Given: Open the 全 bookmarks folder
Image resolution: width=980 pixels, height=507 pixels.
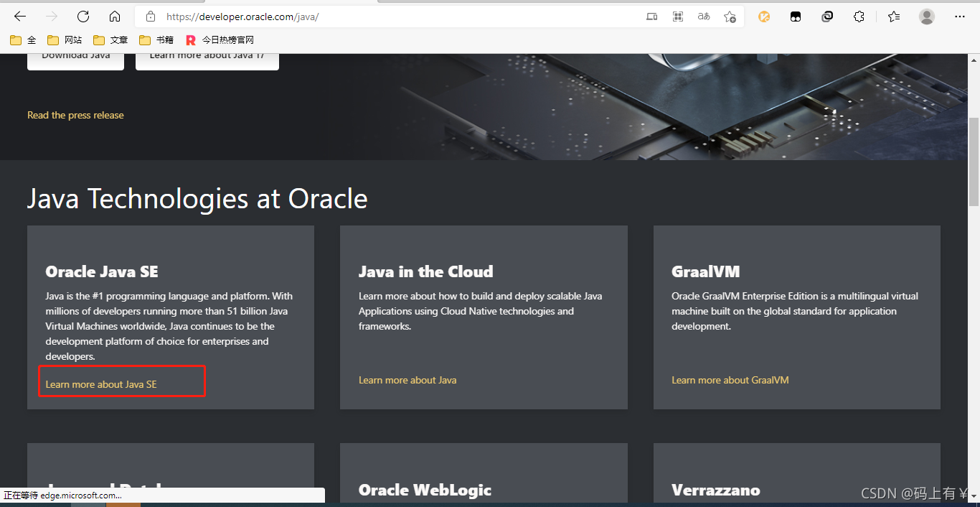Looking at the screenshot, I should click(x=23, y=40).
